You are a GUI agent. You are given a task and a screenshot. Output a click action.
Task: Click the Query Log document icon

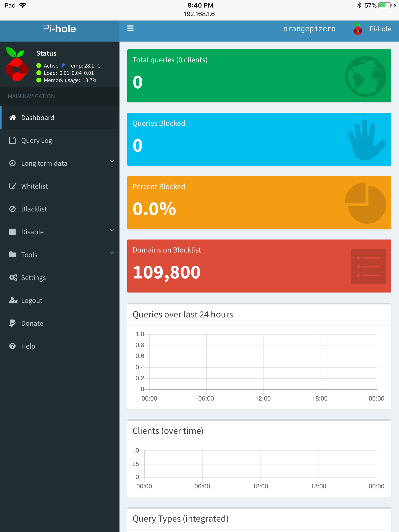12,140
